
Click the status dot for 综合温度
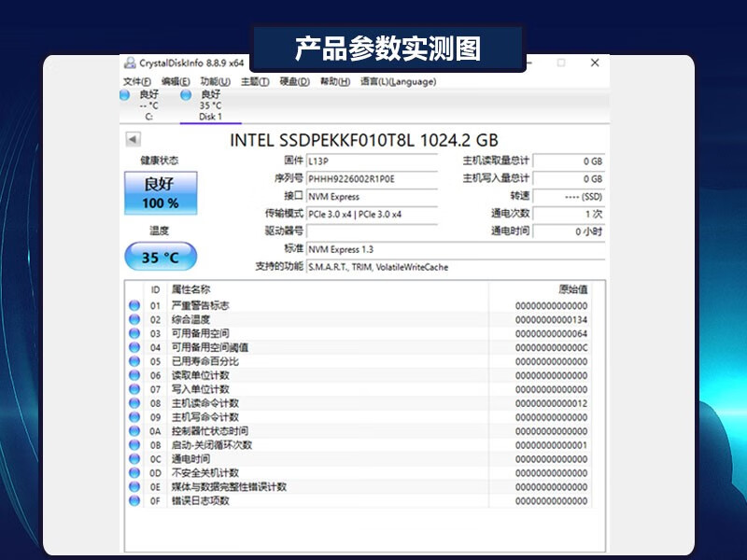134,319
